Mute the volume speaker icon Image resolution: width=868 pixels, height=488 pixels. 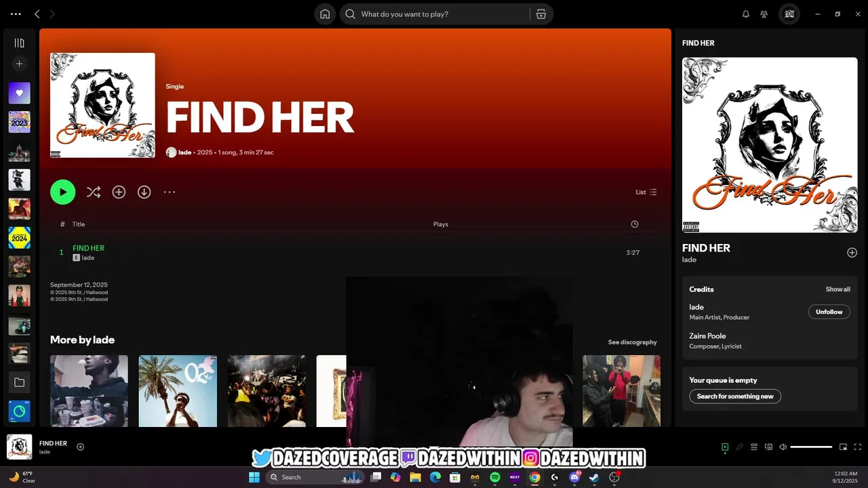pos(783,447)
